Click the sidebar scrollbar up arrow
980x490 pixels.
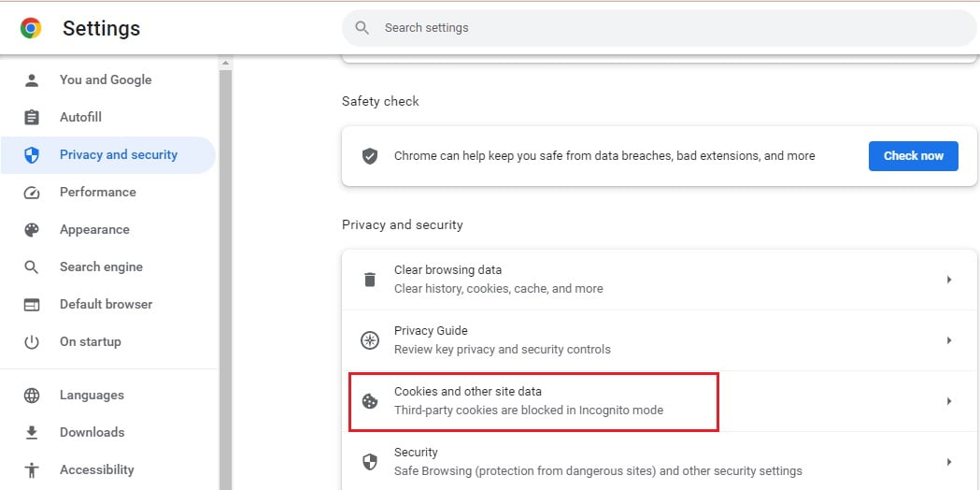click(x=225, y=64)
